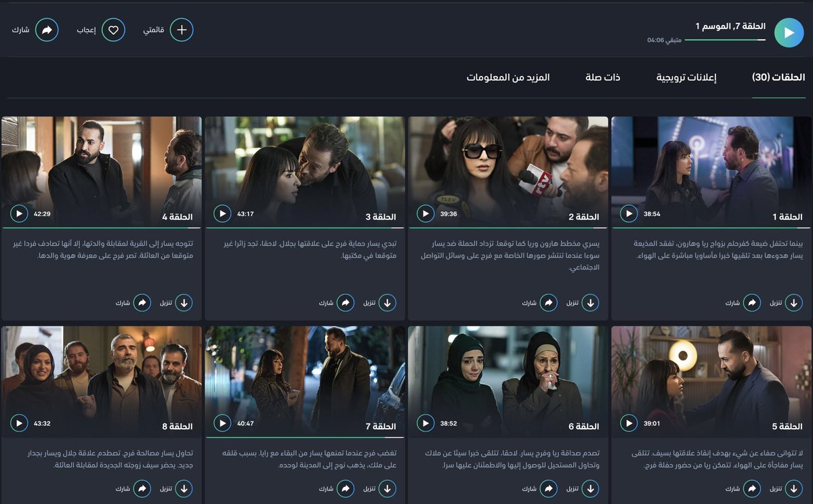Screen dimensions: 813x504
Task: Play الحلقة 5 via its play icon
Action: coord(629,423)
